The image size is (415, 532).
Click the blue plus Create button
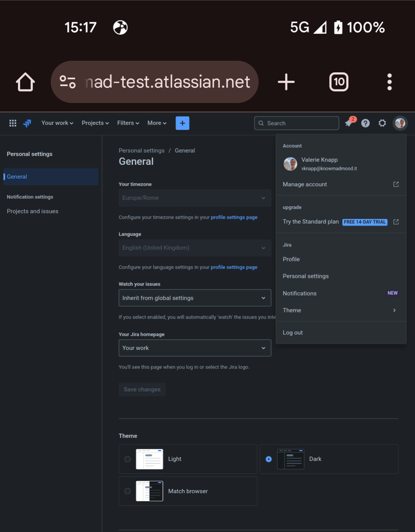(182, 123)
